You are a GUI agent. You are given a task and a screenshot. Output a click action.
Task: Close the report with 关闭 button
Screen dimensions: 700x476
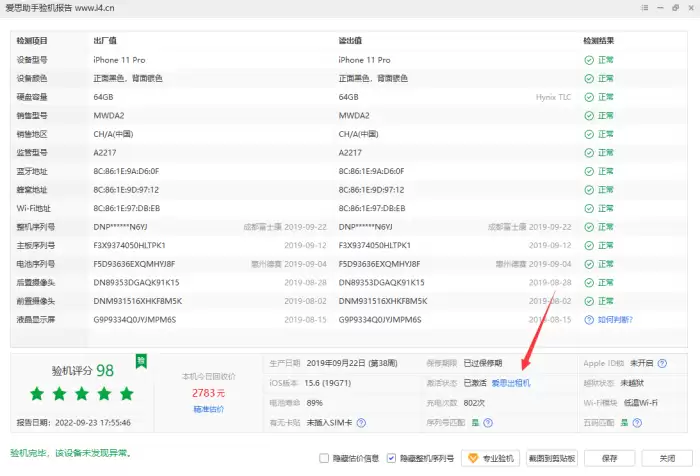click(x=667, y=458)
